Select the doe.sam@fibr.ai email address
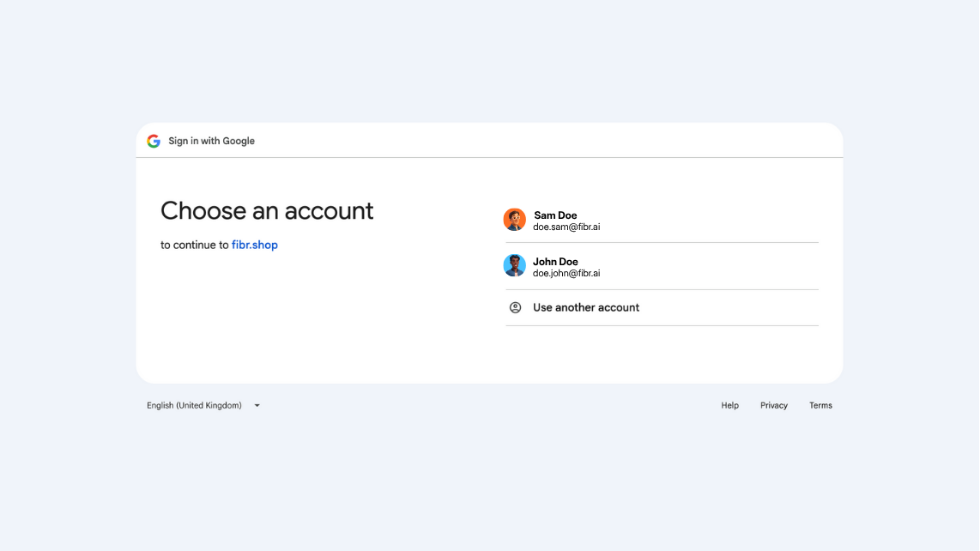Screen dimensions: 980x551 click(566, 227)
